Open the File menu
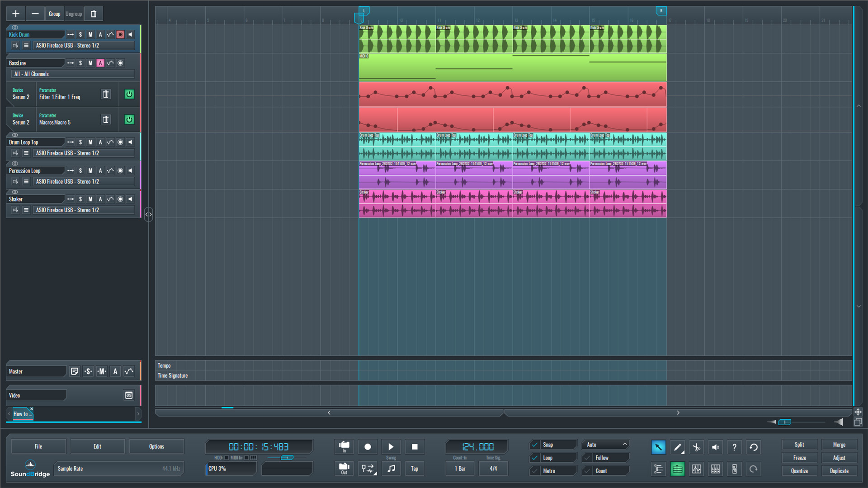The height and width of the screenshot is (488, 868). (38, 446)
